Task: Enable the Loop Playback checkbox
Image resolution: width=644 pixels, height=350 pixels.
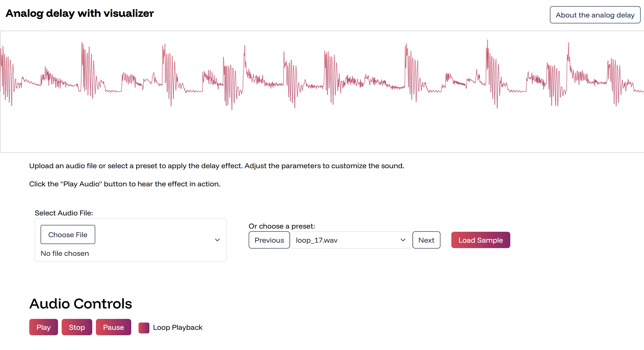Action: point(144,328)
